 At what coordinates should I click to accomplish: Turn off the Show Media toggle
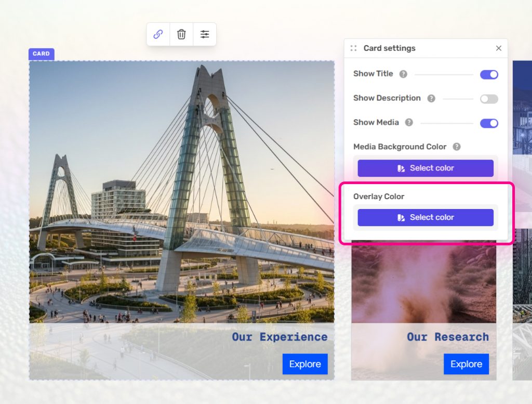click(489, 123)
